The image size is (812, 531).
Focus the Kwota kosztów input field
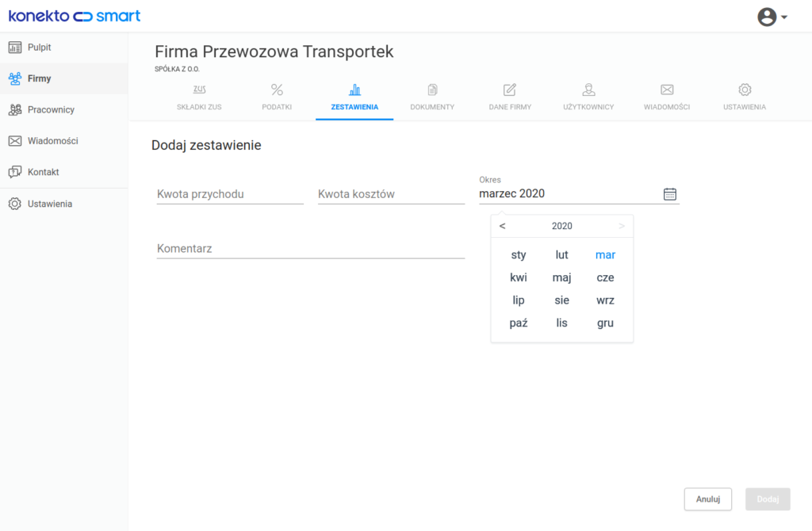coord(391,194)
